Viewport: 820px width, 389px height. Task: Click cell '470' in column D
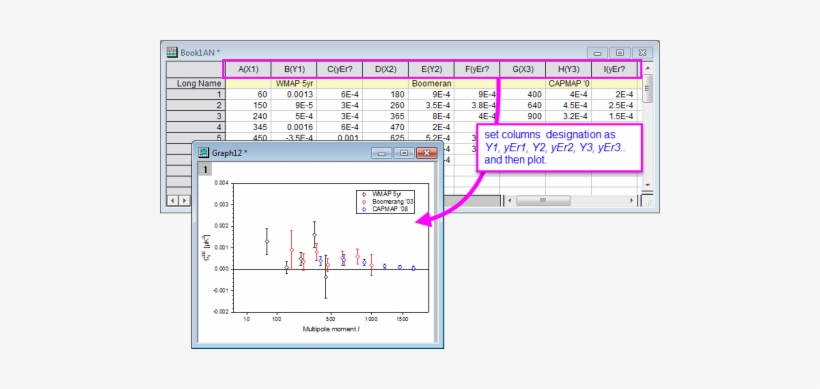[x=385, y=127]
